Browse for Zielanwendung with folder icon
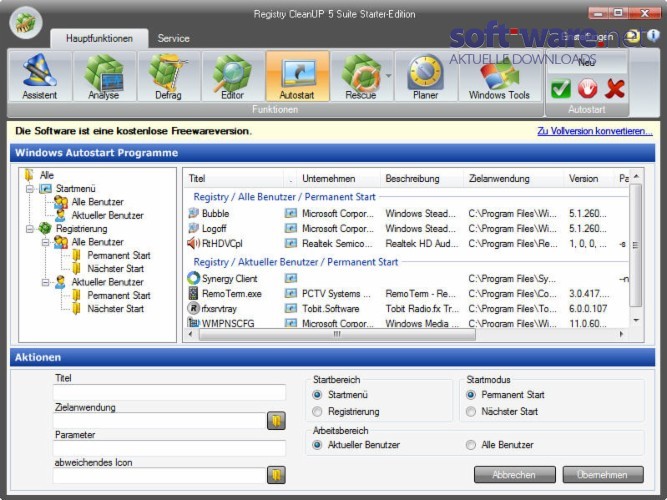 276,421
